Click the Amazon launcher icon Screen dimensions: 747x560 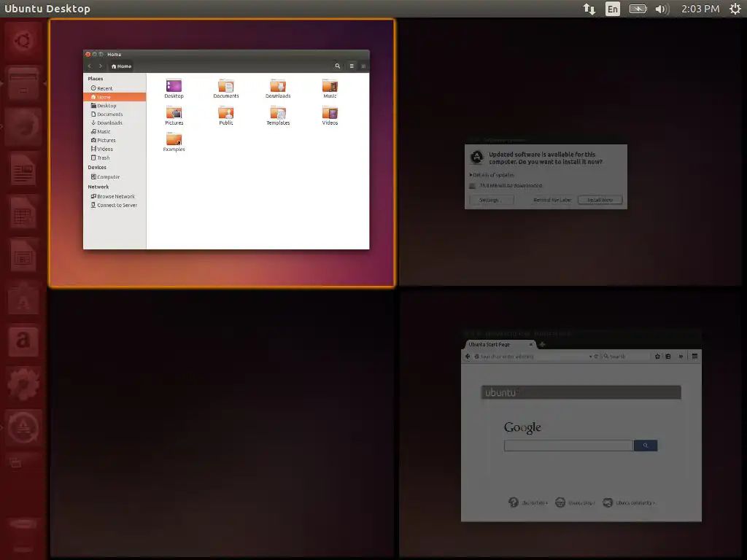pos(23,341)
